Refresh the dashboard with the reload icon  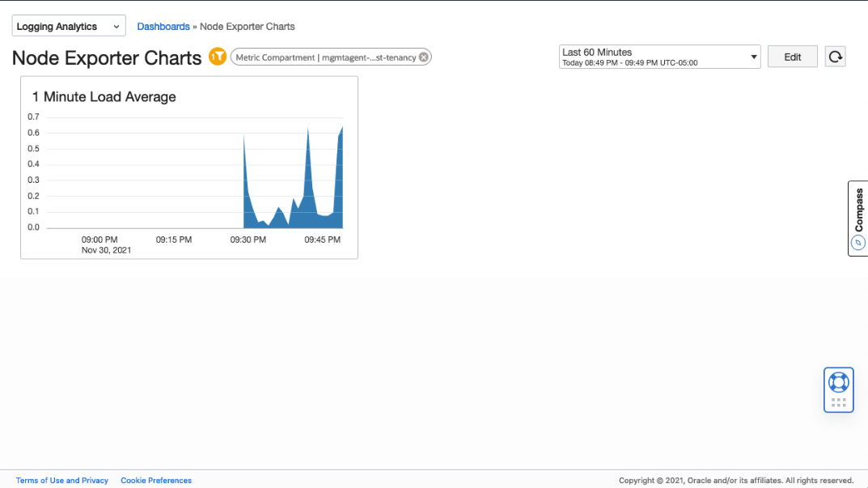pyautogui.click(x=836, y=57)
